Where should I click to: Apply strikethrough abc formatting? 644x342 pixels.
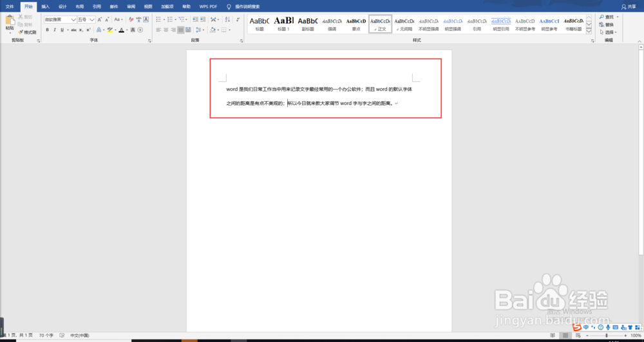point(73,30)
